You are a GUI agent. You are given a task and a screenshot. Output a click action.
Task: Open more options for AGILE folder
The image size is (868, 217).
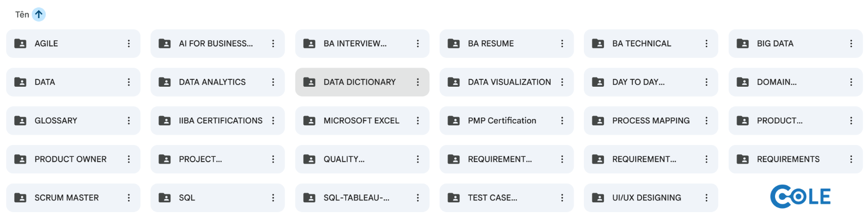(x=129, y=44)
